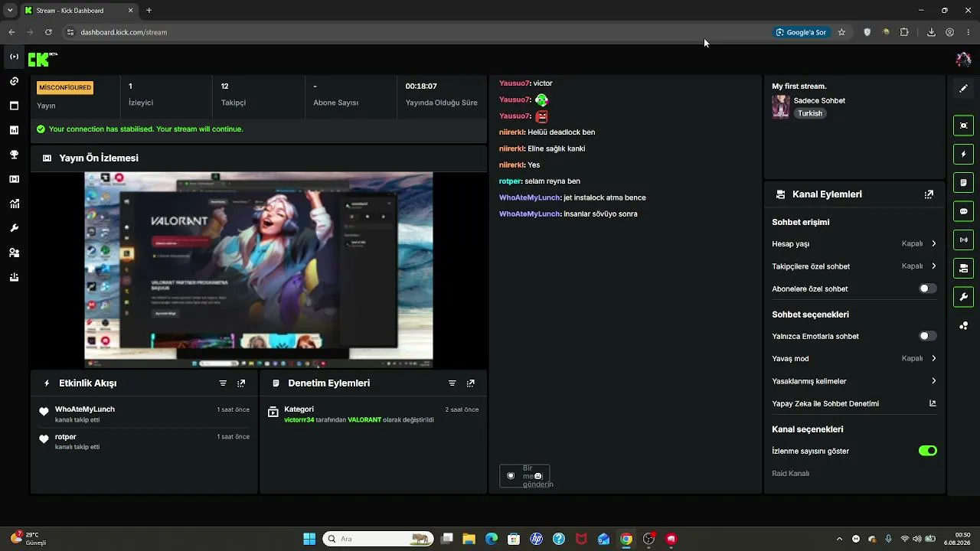
Task: Open the wrench settings icon in left sidebar
Action: point(14,228)
